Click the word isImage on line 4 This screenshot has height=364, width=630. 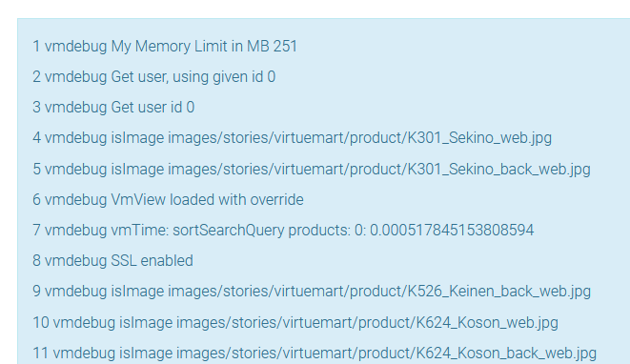[137, 138]
